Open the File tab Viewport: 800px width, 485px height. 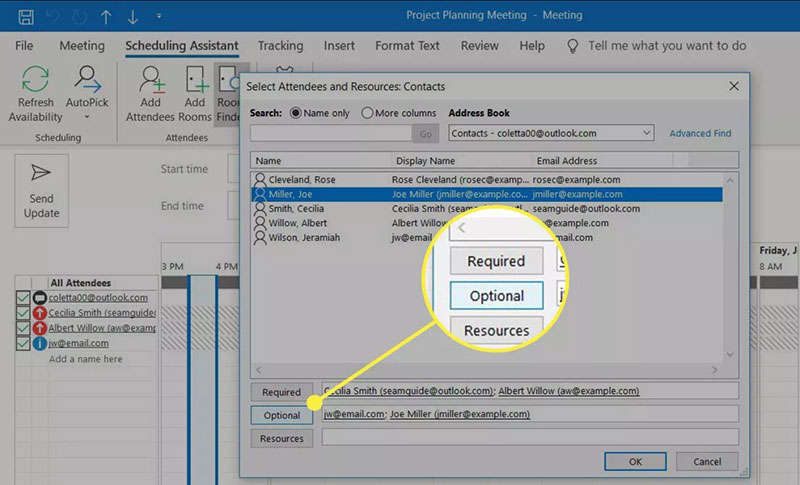pyautogui.click(x=24, y=46)
